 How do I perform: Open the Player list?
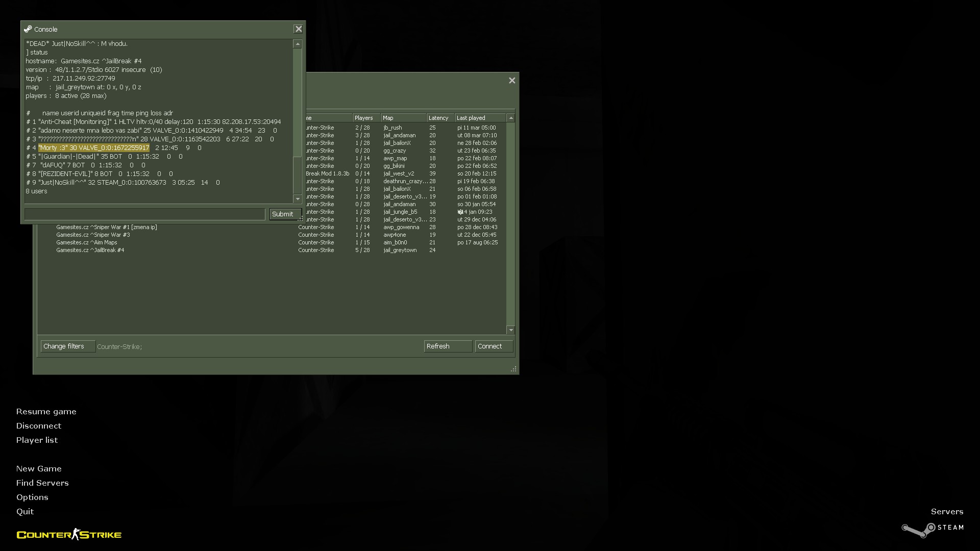[x=37, y=440]
